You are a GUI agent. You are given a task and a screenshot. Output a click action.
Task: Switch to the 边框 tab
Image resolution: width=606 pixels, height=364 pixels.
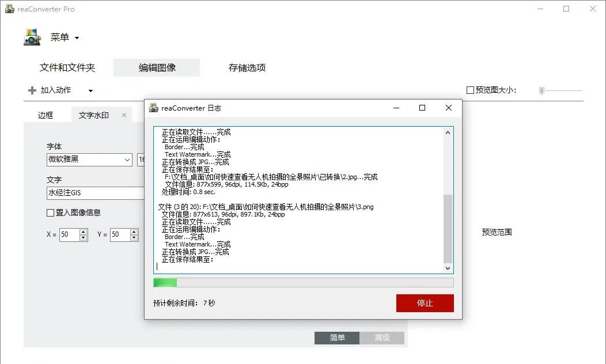[46, 115]
